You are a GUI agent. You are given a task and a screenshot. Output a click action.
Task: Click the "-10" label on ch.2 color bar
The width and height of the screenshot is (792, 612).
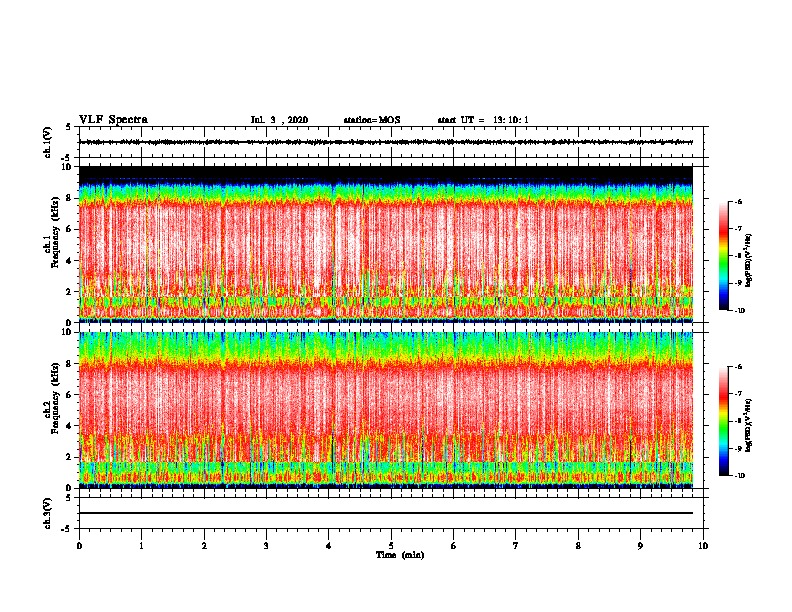[739, 476]
